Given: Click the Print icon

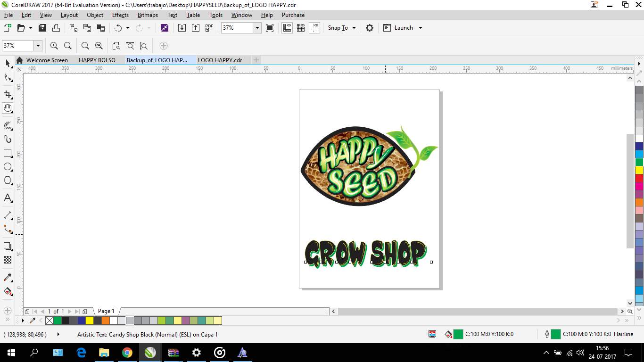Looking at the screenshot, I should 56,28.
